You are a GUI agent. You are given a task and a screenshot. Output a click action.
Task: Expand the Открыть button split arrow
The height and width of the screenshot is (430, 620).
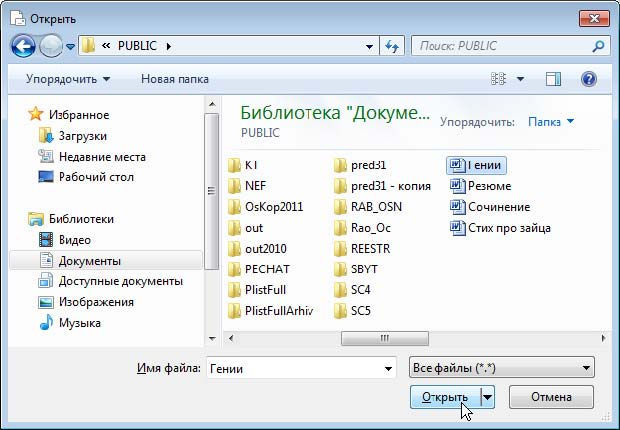pos(488,397)
